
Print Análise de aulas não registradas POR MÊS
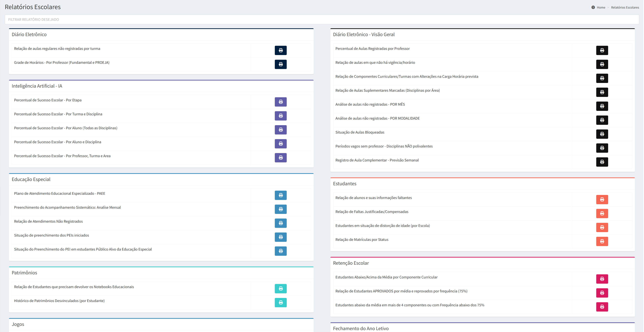coord(602,106)
